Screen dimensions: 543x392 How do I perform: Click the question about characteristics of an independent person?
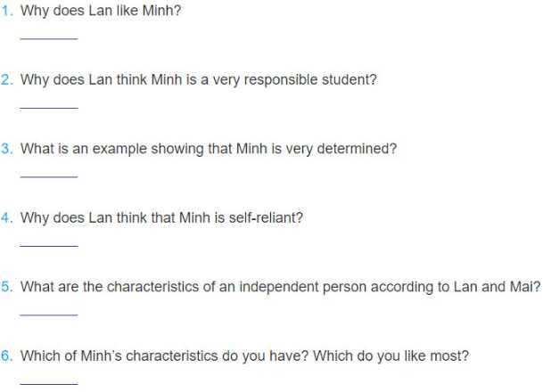point(281,287)
